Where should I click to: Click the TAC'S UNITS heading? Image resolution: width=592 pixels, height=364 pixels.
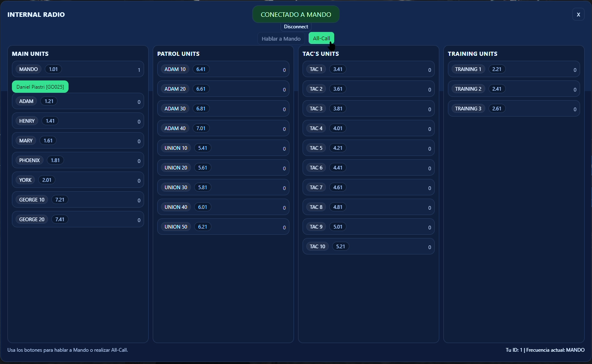tap(321, 54)
